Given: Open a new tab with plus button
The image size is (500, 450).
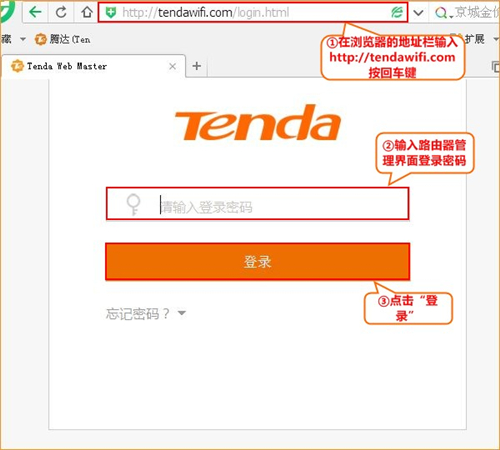Looking at the screenshot, I should click(197, 66).
